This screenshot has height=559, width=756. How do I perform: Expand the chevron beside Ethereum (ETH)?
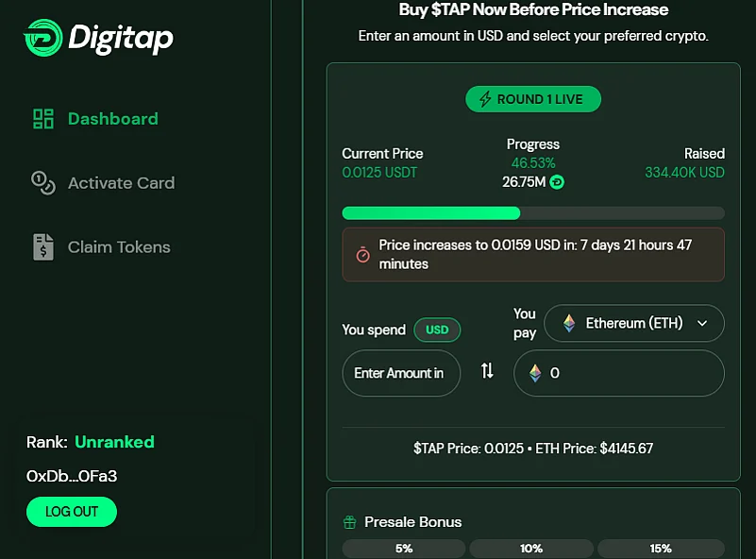click(x=702, y=323)
